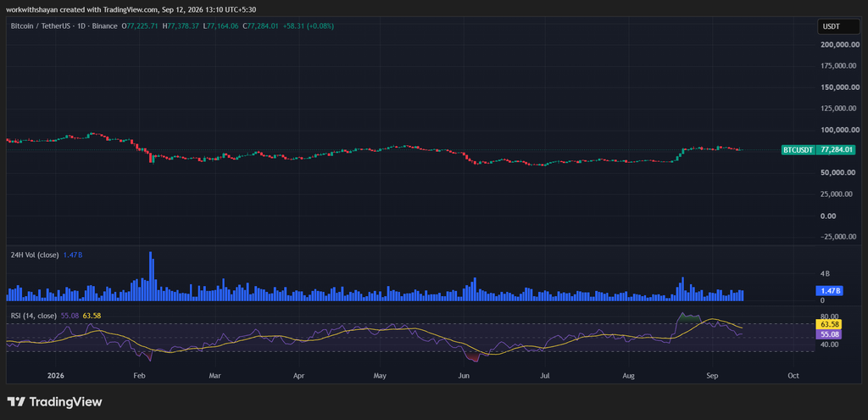Click the 125,000.00 price axis label
The width and height of the screenshot is (868, 420).
click(837, 109)
